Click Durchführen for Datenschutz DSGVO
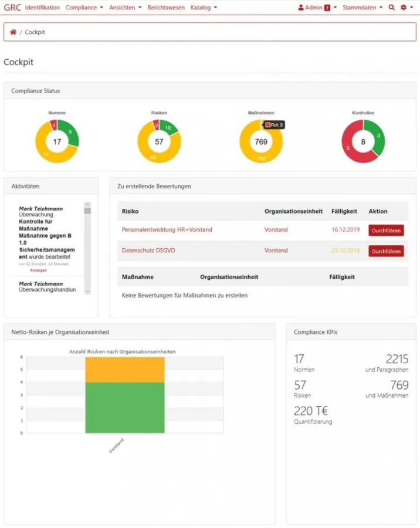Screen dimensions: 420x528 click(x=386, y=251)
